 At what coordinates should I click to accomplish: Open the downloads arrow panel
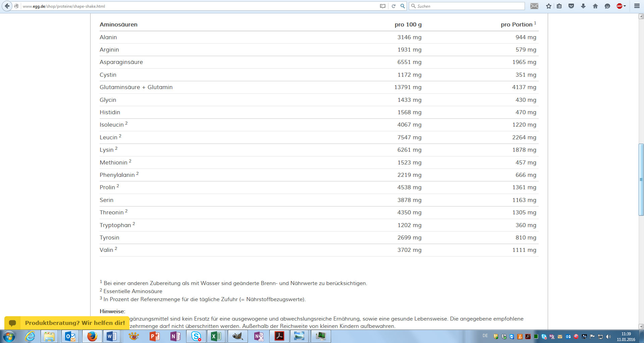pyautogui.click(x=583, y=6)
